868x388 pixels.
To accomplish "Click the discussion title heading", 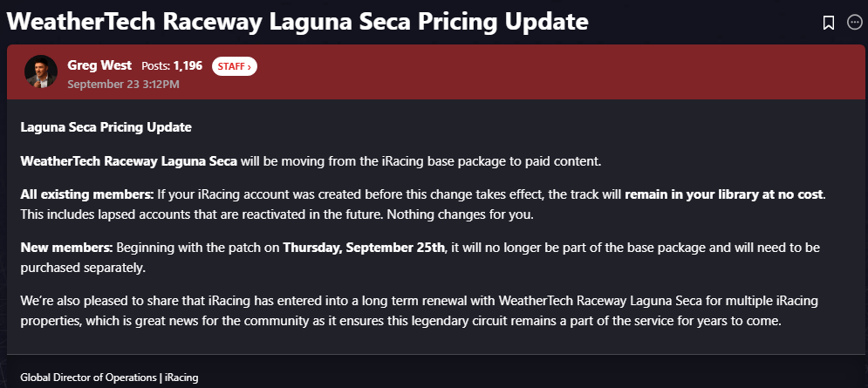I will click(x=297, y=22).
